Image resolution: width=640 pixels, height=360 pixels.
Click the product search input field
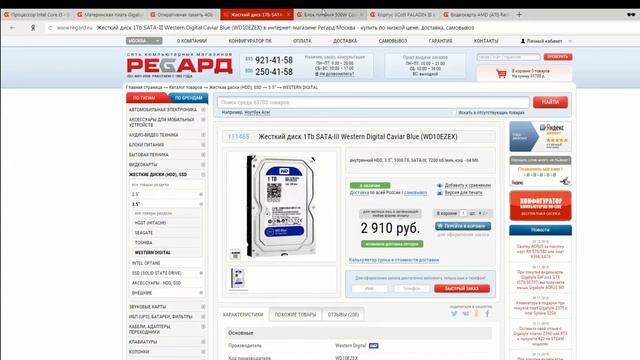click(x=373, y=102)
